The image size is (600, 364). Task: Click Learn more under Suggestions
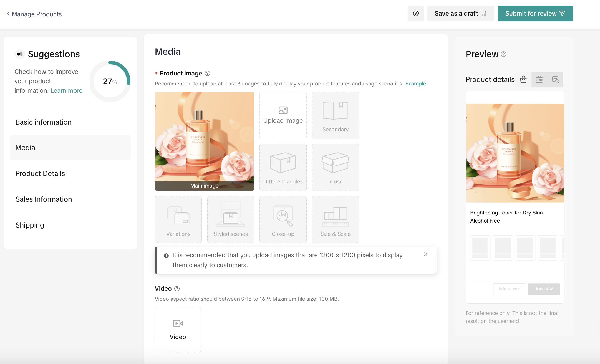tap(66, 90)
